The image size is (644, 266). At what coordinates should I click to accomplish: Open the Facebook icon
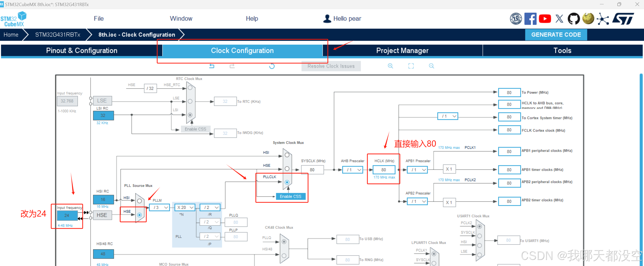click(530, 19)
